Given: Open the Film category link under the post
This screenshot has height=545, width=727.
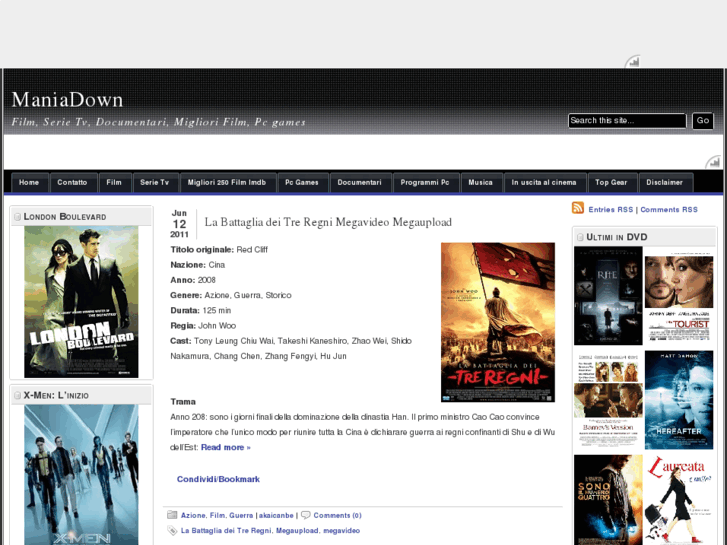Looking at the screenshot, I should (217, 515).
